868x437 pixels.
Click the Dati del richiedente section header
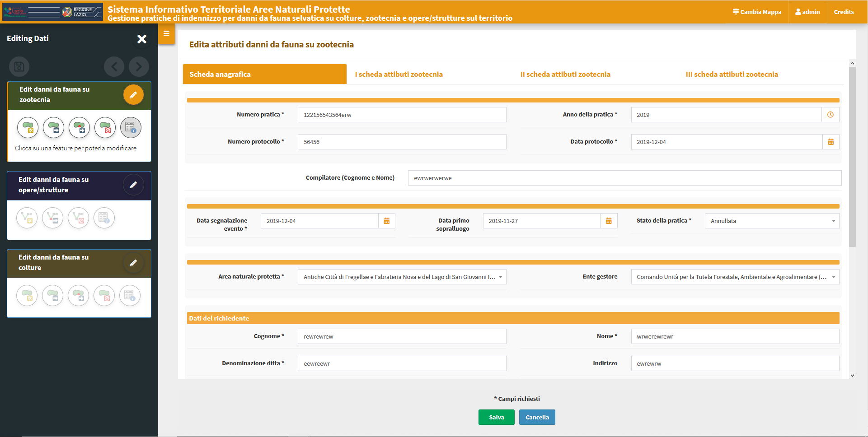pyautogui.click(x=513, y=318)
